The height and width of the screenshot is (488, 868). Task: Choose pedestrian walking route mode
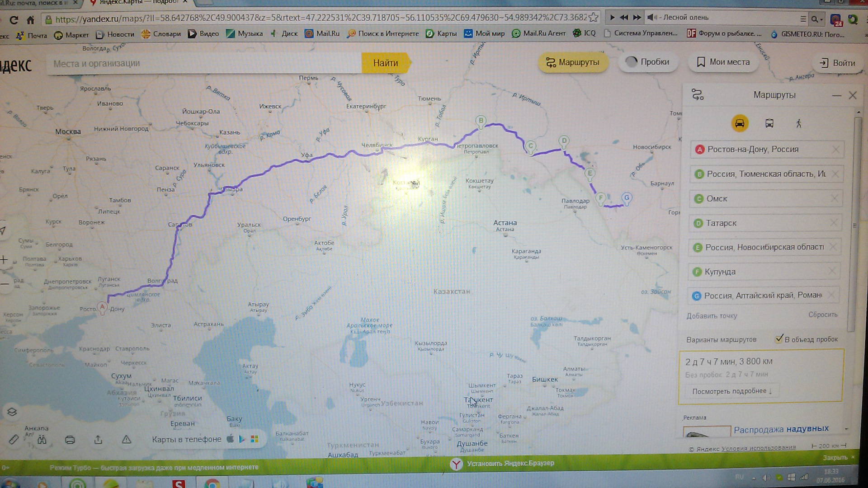click(x=798, y=123)
